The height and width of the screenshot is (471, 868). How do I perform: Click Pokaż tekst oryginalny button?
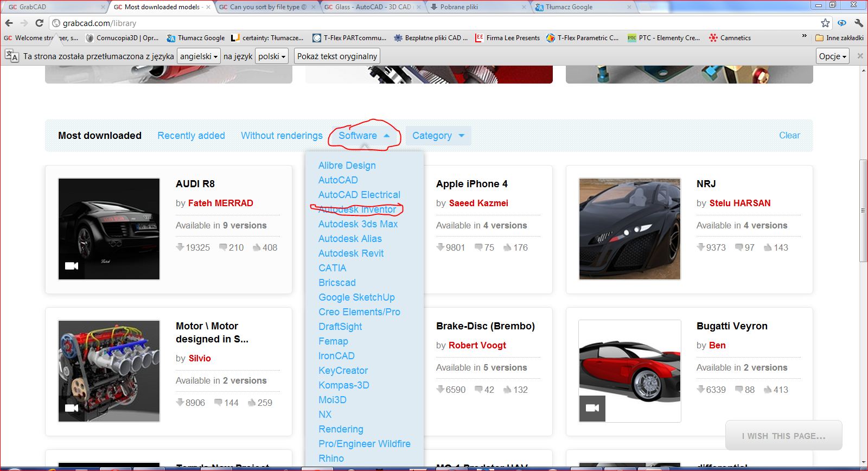pos(337,56)
